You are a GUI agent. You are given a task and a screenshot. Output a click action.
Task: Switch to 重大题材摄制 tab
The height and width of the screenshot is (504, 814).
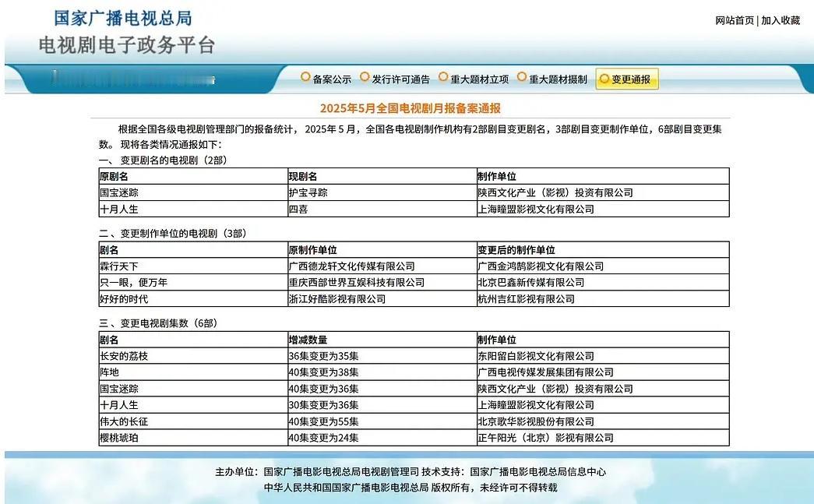point(558,79)
